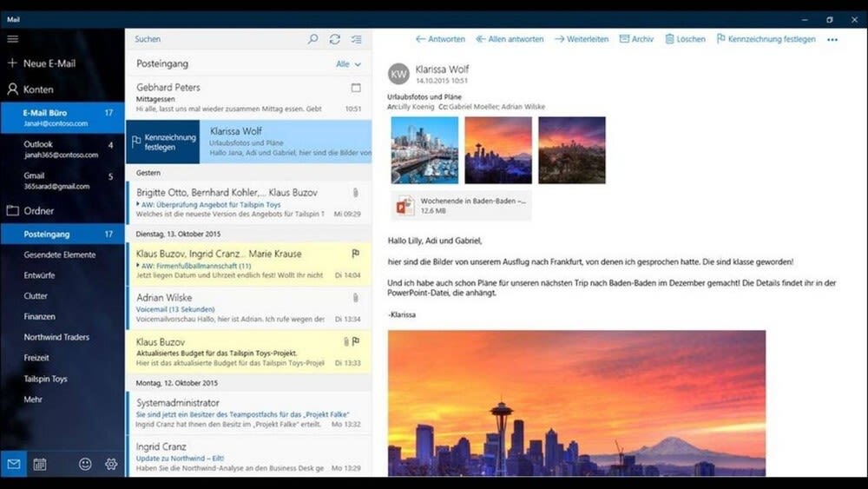
Task: Click Archiv in the message toolbar
Action: tap(636, 39)
